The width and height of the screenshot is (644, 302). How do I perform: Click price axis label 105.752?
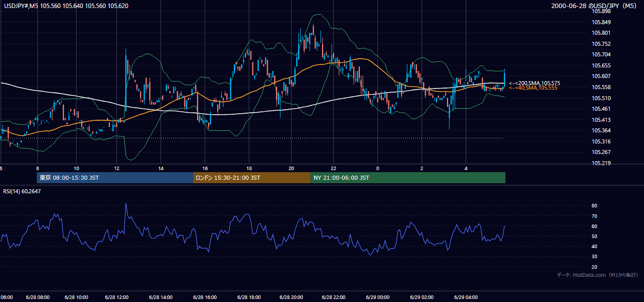pos(601,44)
